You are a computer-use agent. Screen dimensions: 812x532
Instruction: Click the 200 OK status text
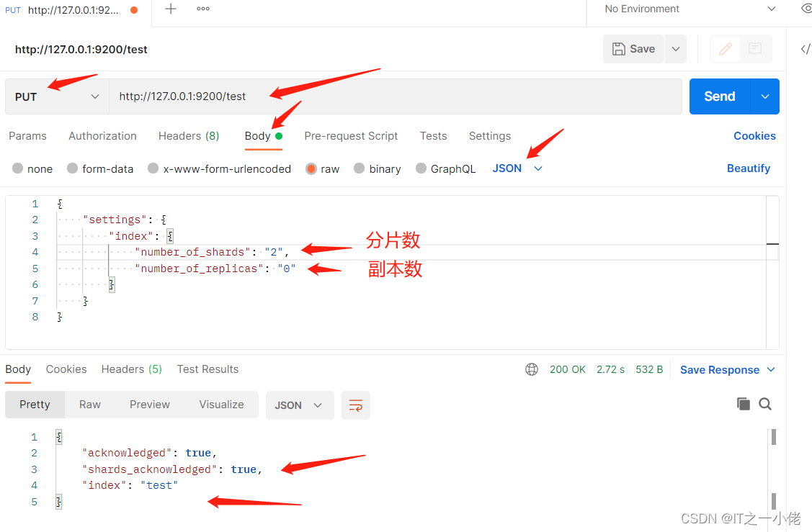click(x=568, y=369)
